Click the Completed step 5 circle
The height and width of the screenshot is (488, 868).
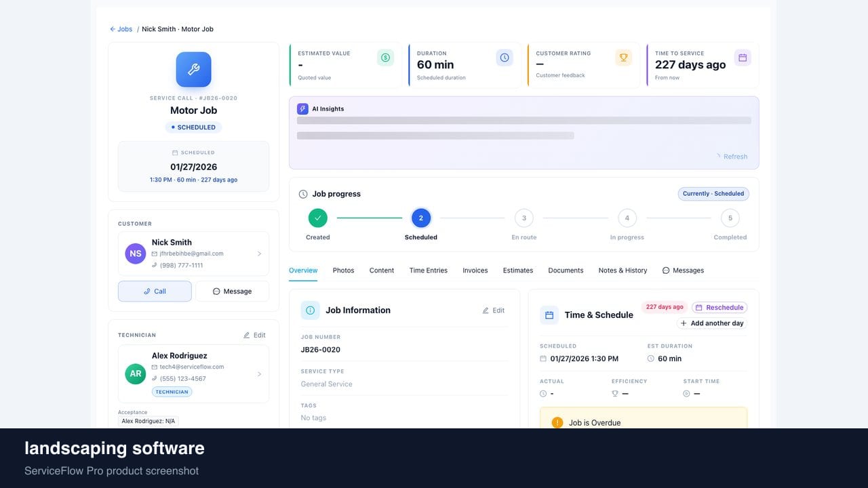pyautogui.click(x=730, y=218)
